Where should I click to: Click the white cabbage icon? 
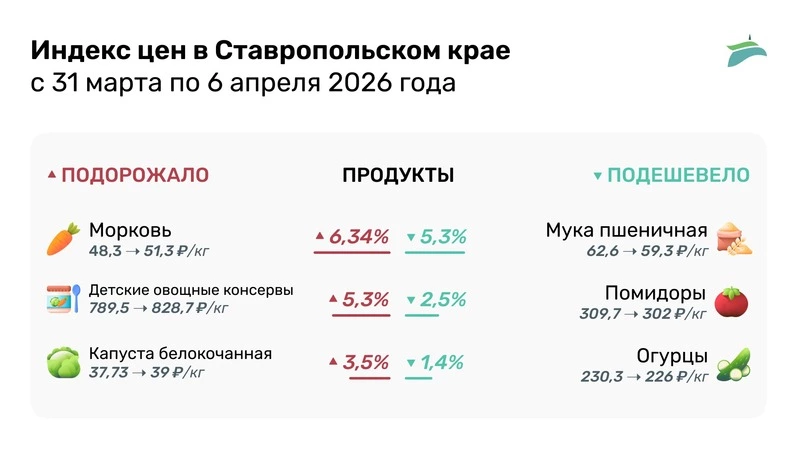[63, 362]
